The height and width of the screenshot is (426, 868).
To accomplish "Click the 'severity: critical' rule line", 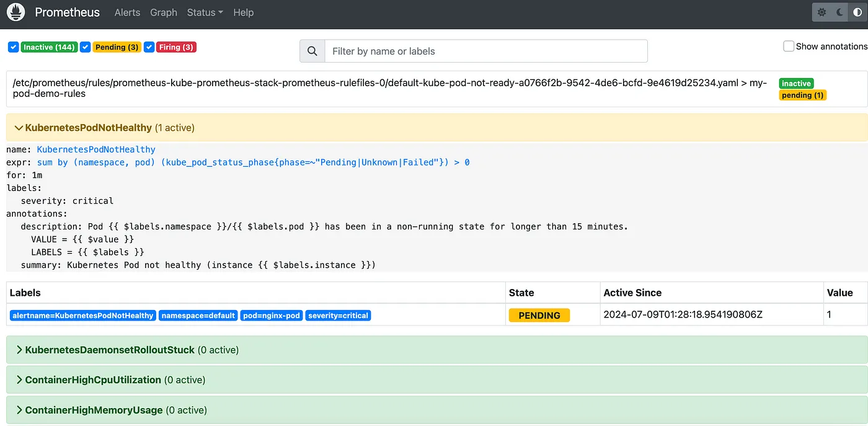I will tap(67, 201).
